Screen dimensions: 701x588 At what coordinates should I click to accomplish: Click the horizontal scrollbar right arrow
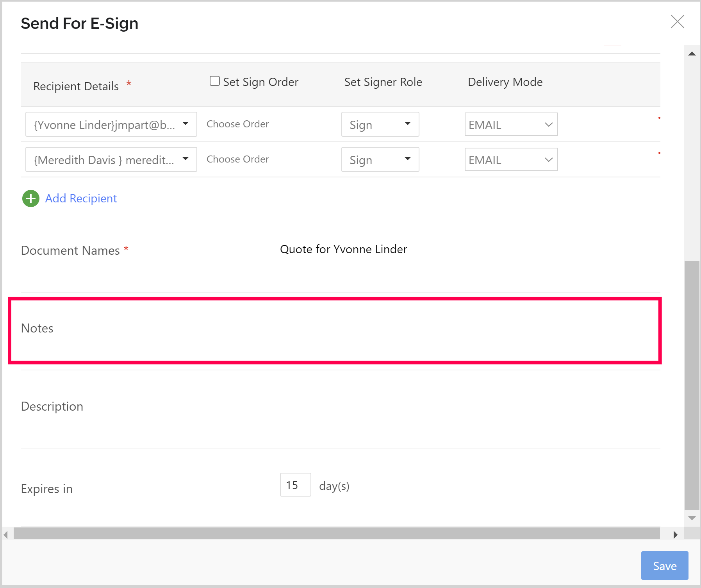coord(675,534)
